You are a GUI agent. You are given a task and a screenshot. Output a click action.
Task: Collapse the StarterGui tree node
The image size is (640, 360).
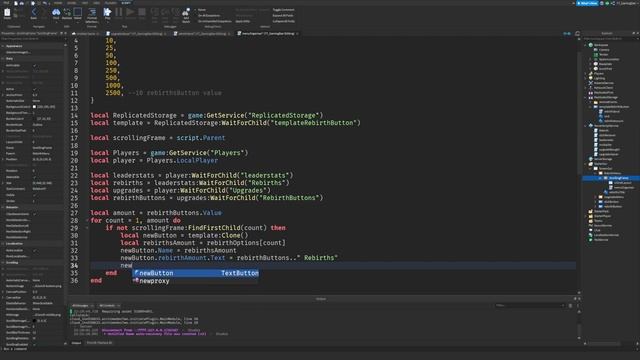click(585, 164)
